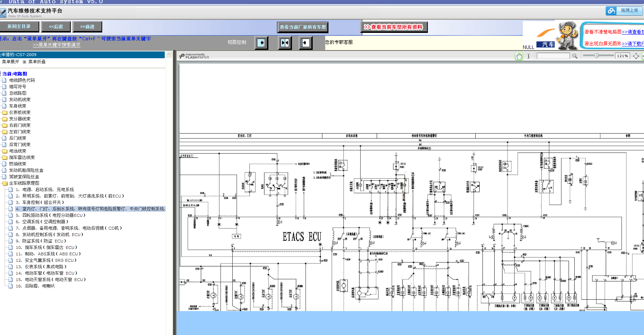The height and width of the screenshot is (335, 644).
Task: Click the fit-page icon next to zoom percentage
Action: [x=636, y=56]
